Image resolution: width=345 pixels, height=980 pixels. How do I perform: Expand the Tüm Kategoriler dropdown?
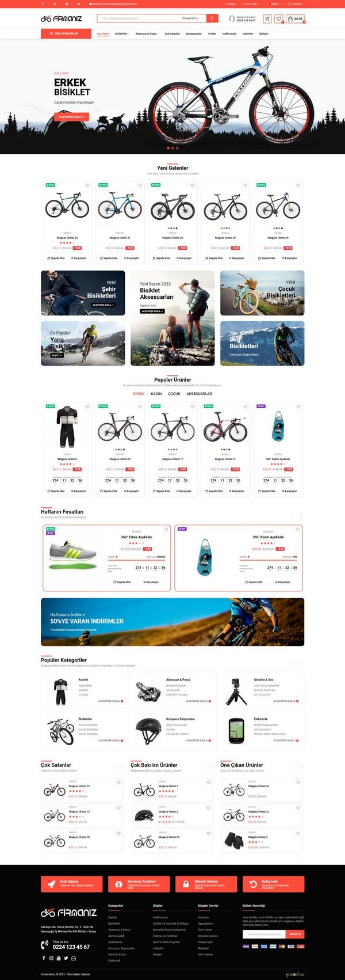click(66, 33)
